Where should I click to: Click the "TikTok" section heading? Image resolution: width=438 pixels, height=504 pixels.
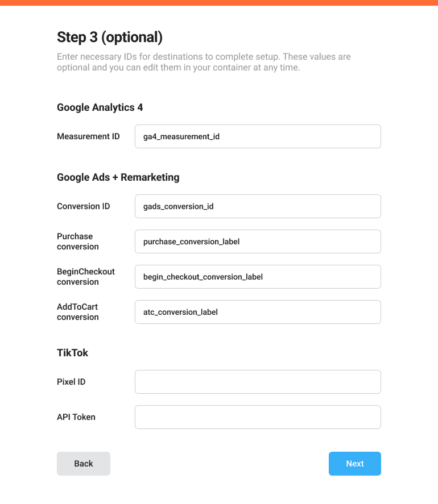pyautogui.click(x=73, y=353)
